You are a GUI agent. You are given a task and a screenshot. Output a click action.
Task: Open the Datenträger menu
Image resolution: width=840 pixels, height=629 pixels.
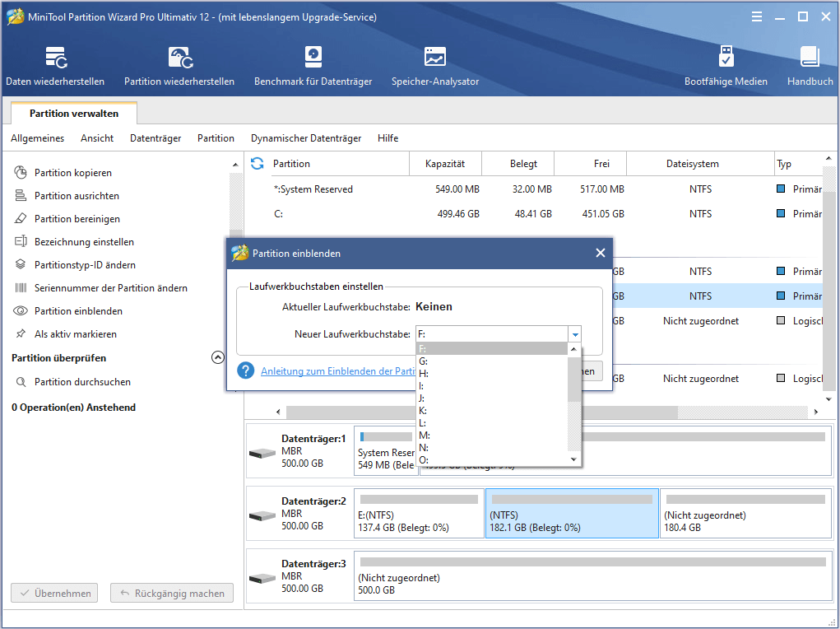(x=155, y=137)
